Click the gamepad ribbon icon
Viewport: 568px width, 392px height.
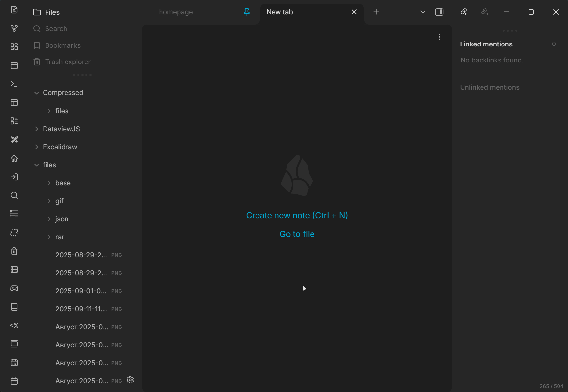[14, 288]
